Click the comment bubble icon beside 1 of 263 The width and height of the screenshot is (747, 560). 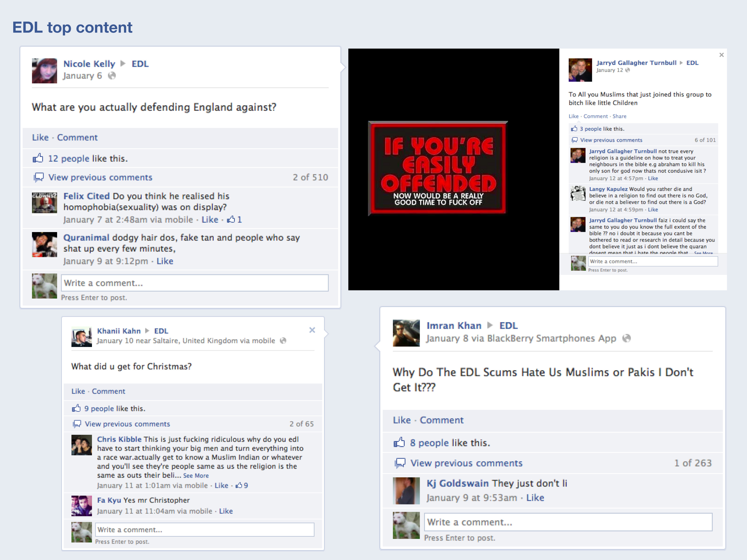400,463
